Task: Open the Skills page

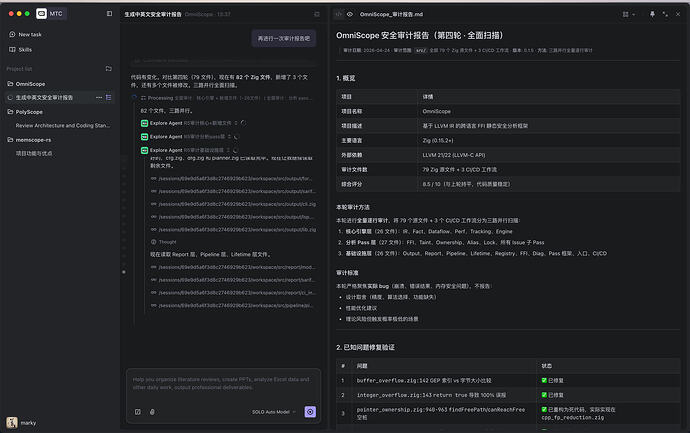Action: 21,50
